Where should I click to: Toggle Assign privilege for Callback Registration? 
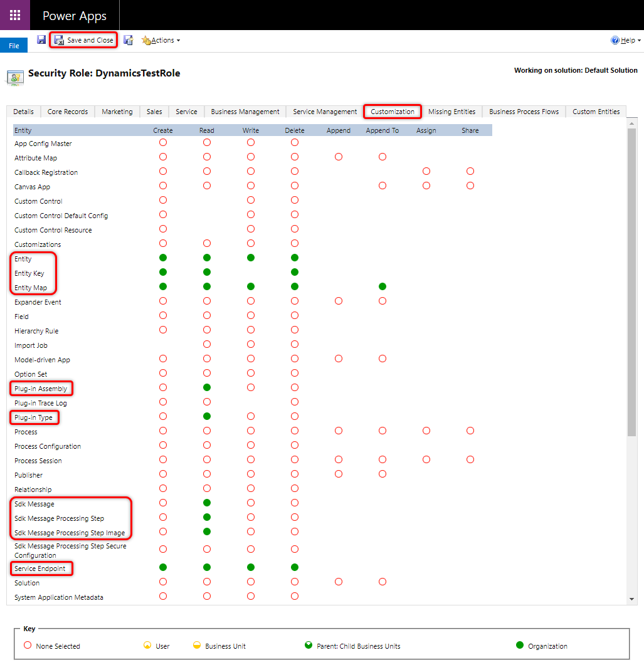coord(426,171)
